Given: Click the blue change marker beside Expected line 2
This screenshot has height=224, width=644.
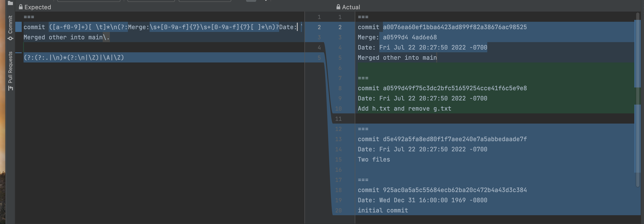Looking at the screenshot, I should [18, 27].
